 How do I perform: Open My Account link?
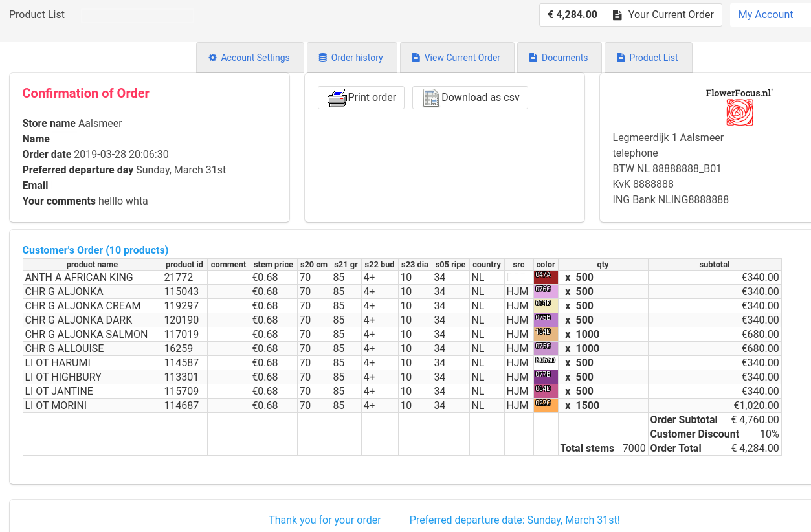tap(765, 15)
